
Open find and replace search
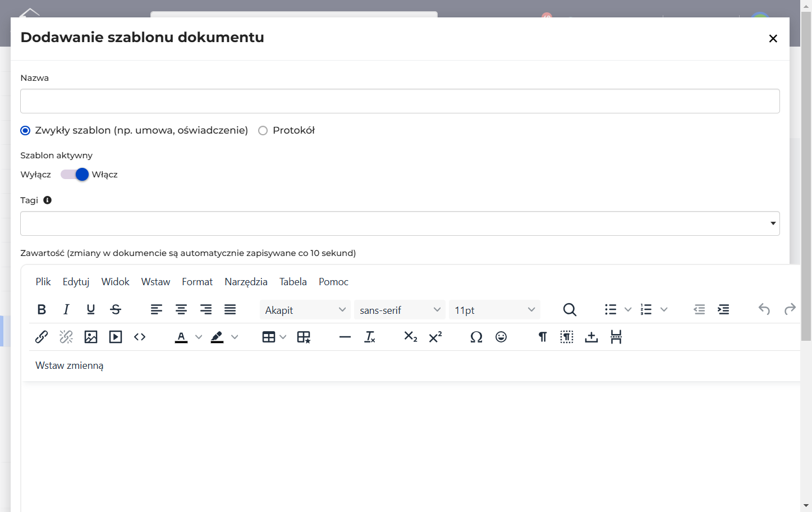[x=570, y=309]
